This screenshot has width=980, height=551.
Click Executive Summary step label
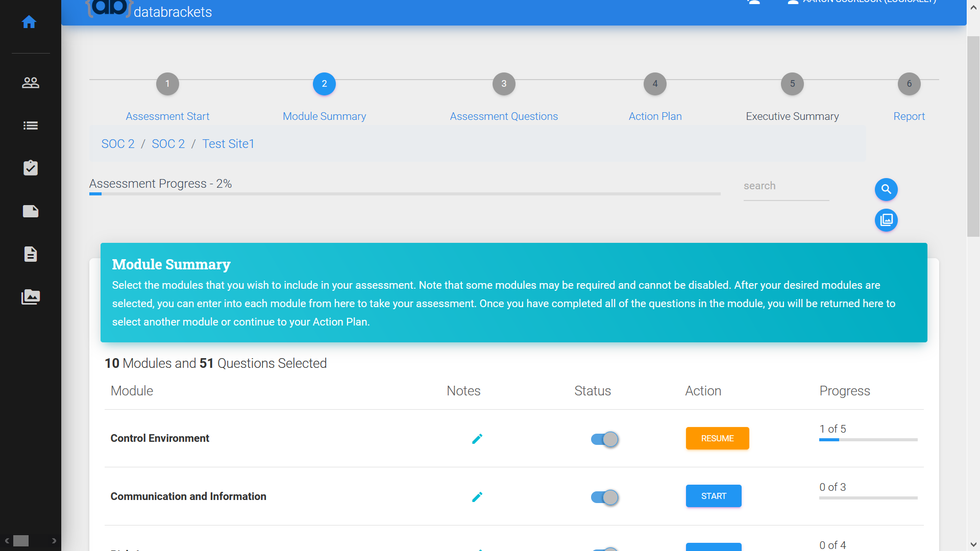[792, 116]
